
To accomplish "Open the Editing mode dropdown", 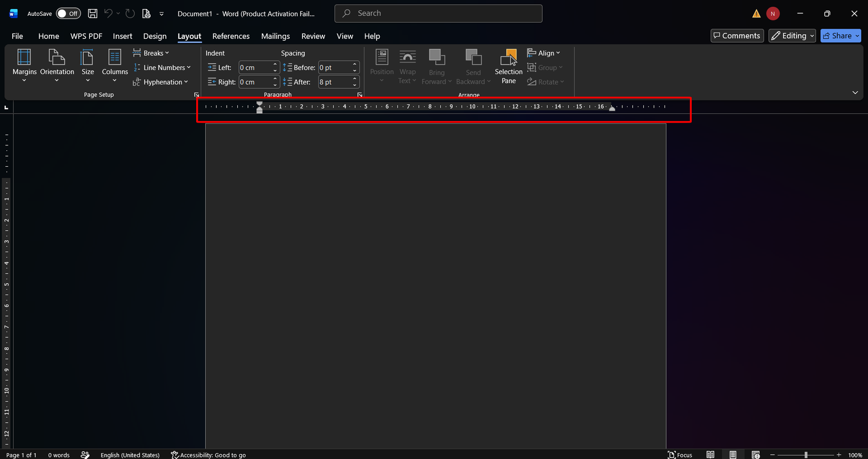I will pyautogui.click(x=792, y=36).
